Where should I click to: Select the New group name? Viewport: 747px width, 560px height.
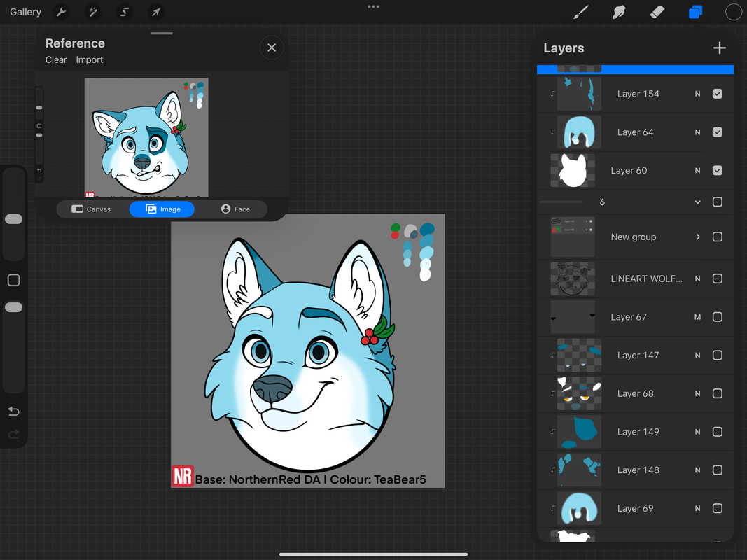tap(633, 237)
